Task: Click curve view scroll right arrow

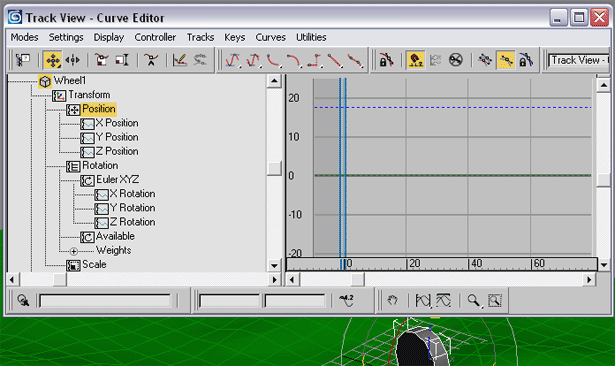Action: [589, 280]
